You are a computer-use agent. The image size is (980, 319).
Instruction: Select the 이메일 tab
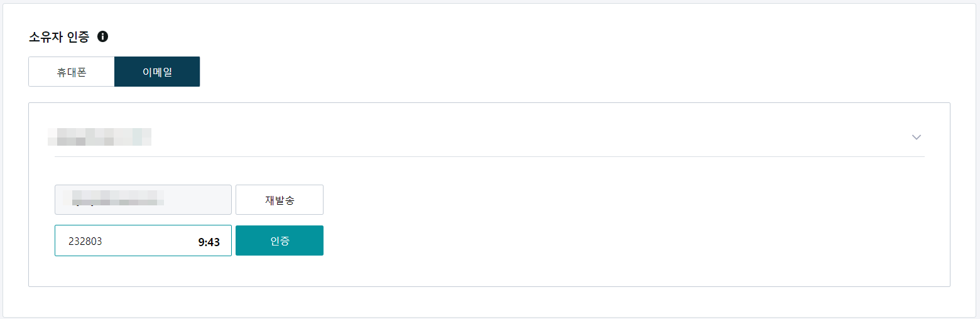pos(157,72)
